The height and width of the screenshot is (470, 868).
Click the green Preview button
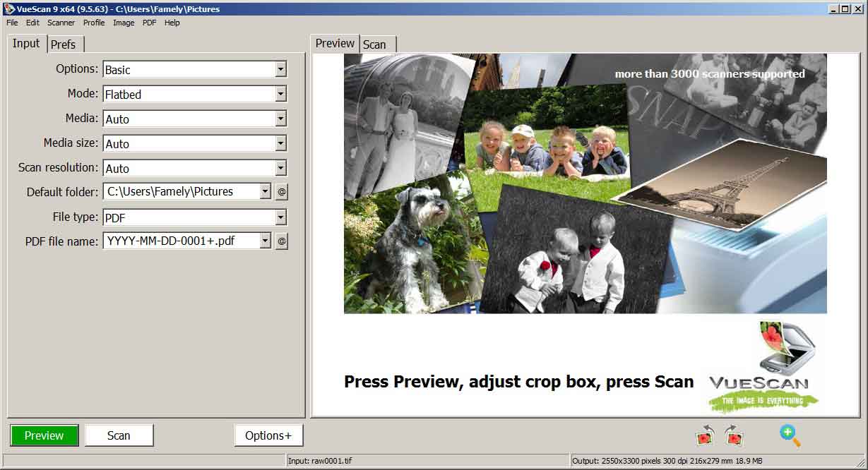[44, 435]
